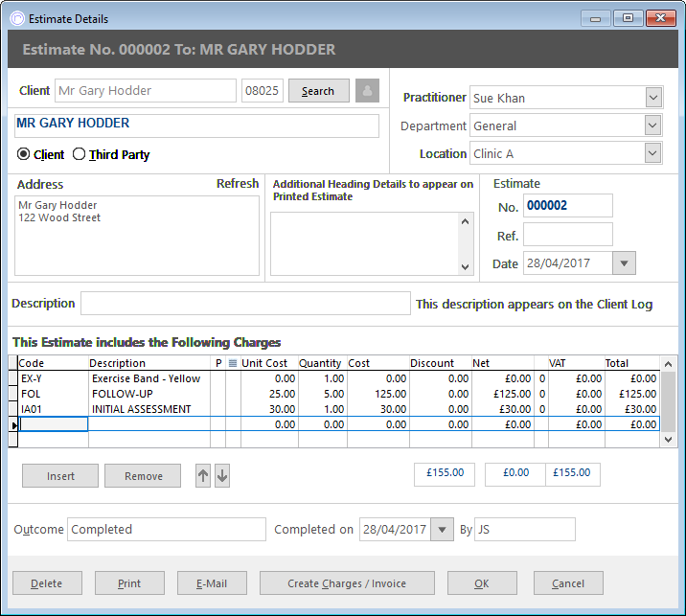
Task: Maximize the Estimate Details window
Action: pos(628,18)
